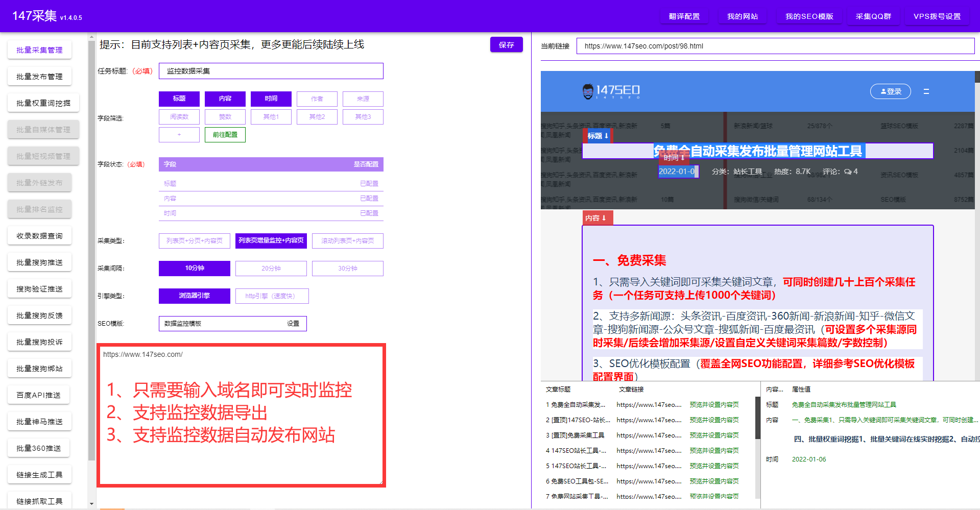
Task: Enable the 阅读数 field filter
Action: pyautogui.click(x=179, y=116)
